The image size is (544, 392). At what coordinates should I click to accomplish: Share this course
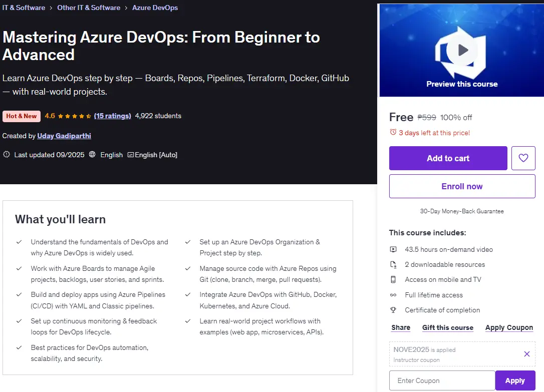401,327
